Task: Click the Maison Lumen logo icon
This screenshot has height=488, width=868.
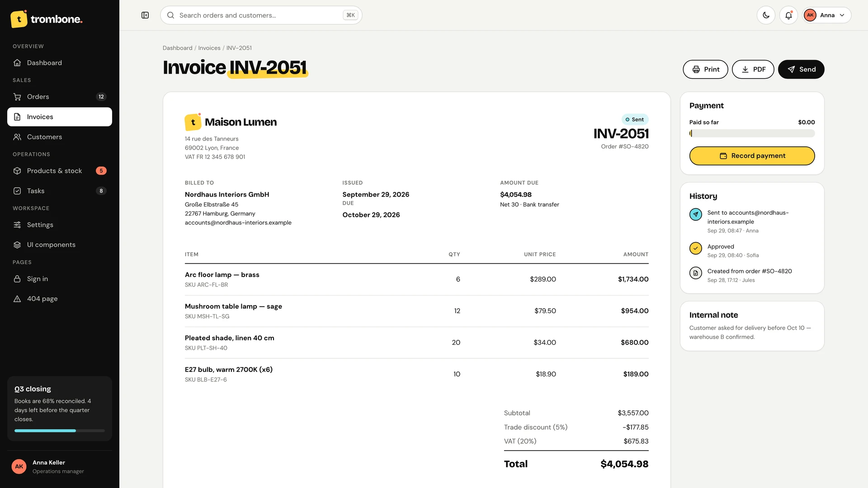Action: pos(193,122)
